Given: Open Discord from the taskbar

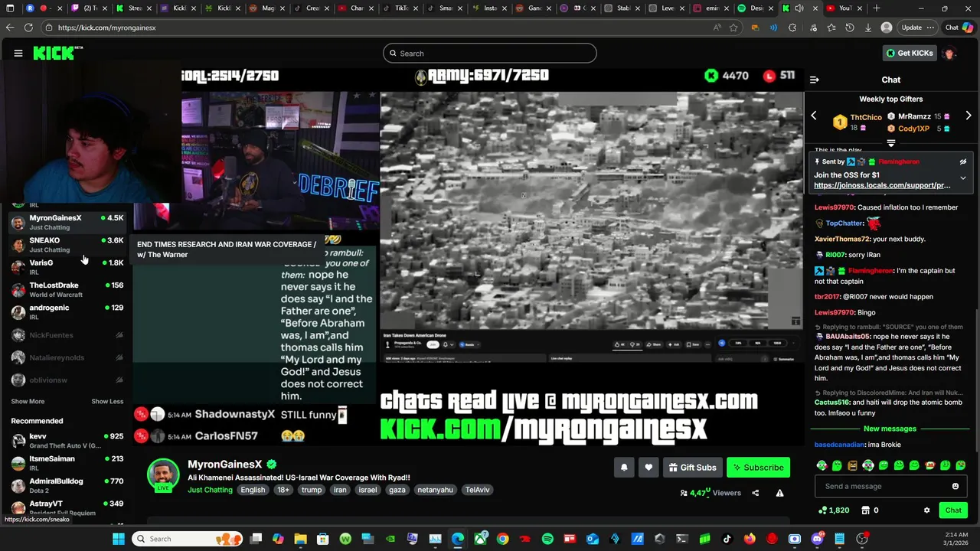Looking at the screenshot, I should [x=817, y=539].
